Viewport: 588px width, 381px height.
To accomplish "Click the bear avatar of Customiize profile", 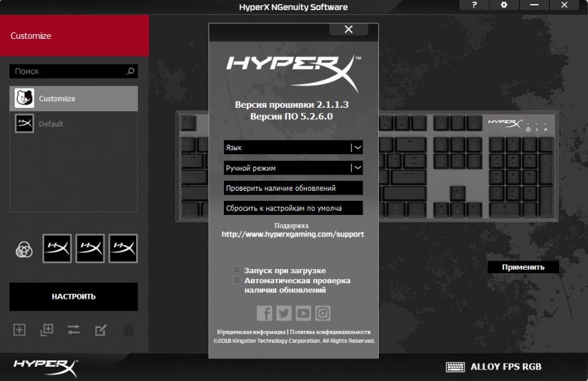I will click(24, 98).
